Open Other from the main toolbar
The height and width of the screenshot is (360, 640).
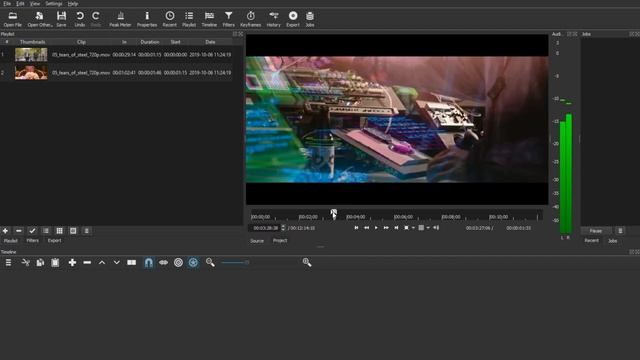(40, 19)
